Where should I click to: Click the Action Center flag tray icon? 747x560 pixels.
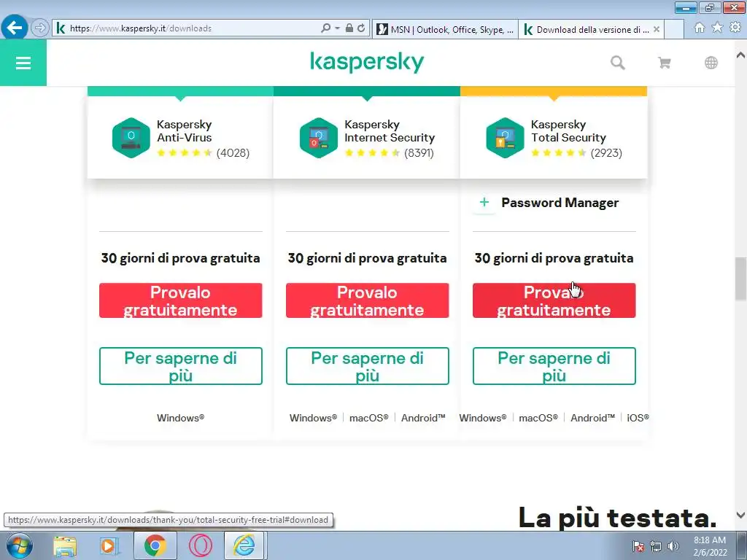(638, 546)
